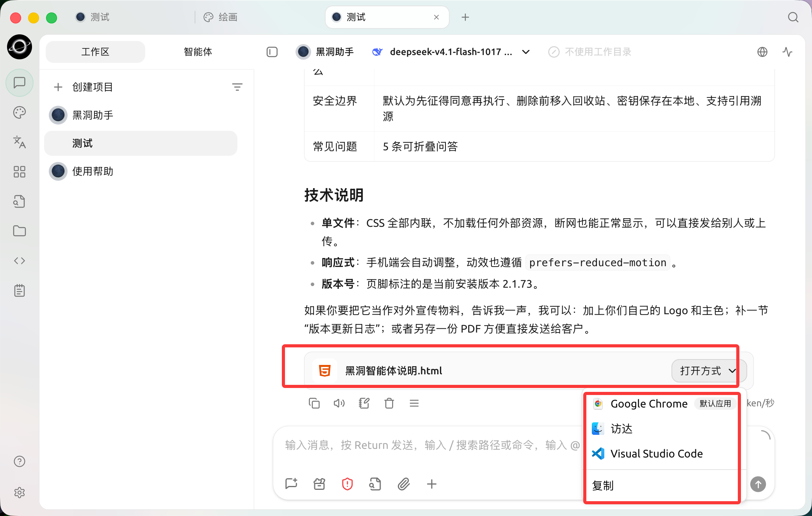Switch to the 工作区 tab
The width and height of the screenshot is (812, 516).
[x=95, y=52]
